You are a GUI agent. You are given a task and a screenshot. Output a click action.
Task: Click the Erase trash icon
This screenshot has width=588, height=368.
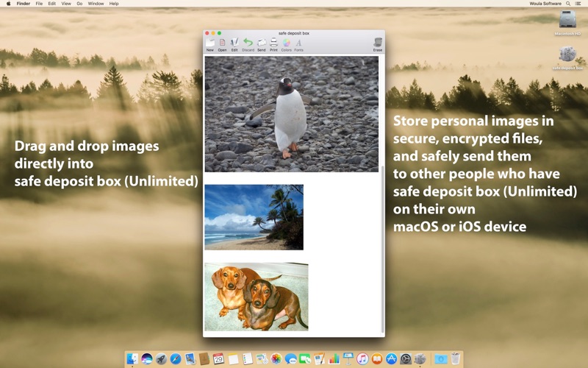click(378, 43)
